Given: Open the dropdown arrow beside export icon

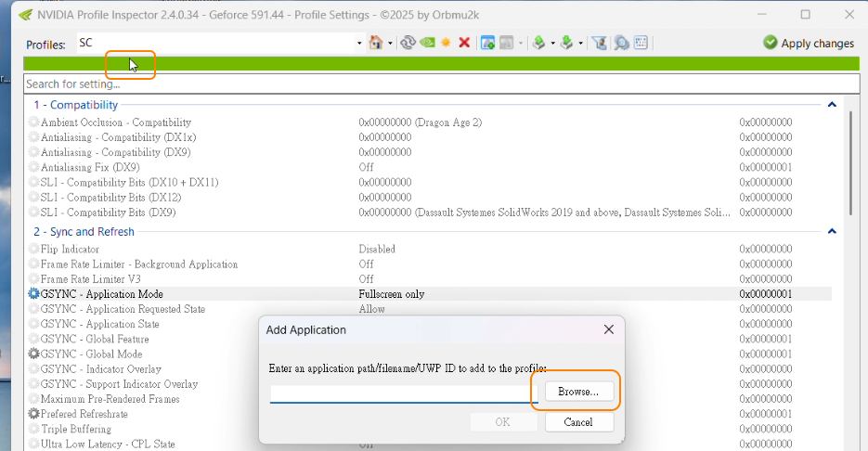Looking at the screenshot, I should (552, 43).
